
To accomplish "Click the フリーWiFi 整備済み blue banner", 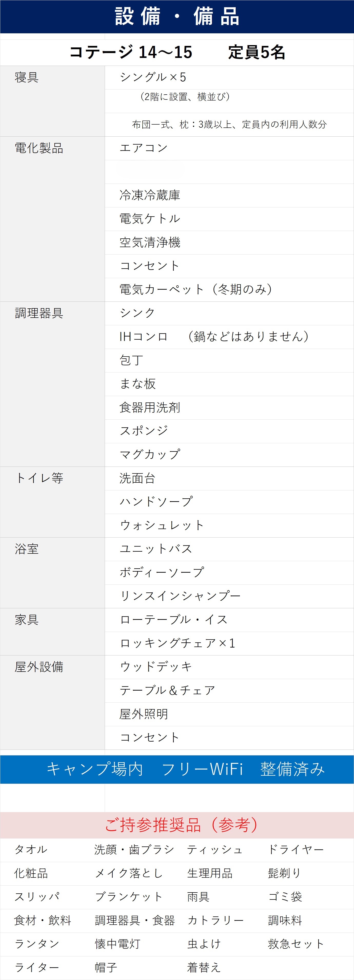I will pos(177,770).
